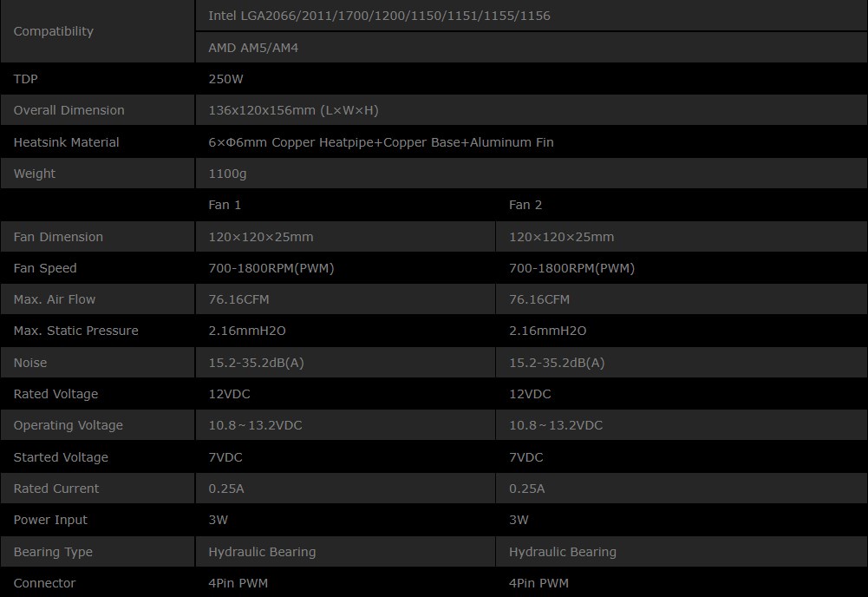This screenshot has height=597, width=868.
Task: Click the Max. Air Flow label
Action: (x=55, y=299)
